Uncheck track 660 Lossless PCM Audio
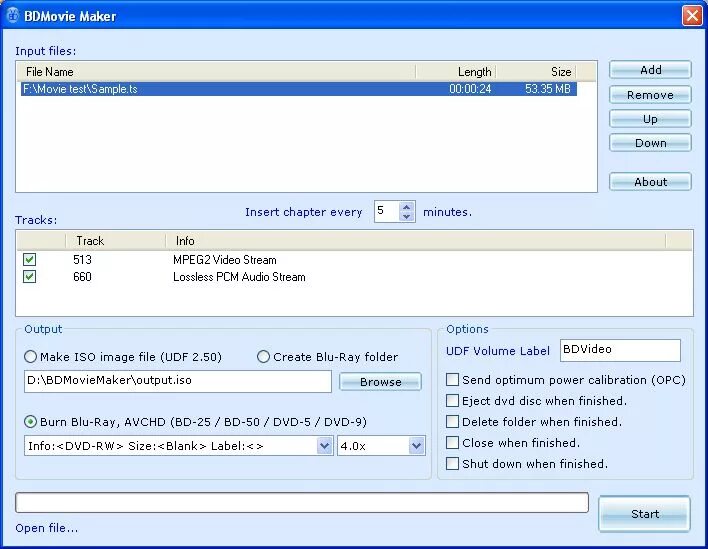 tap(29, 276)
